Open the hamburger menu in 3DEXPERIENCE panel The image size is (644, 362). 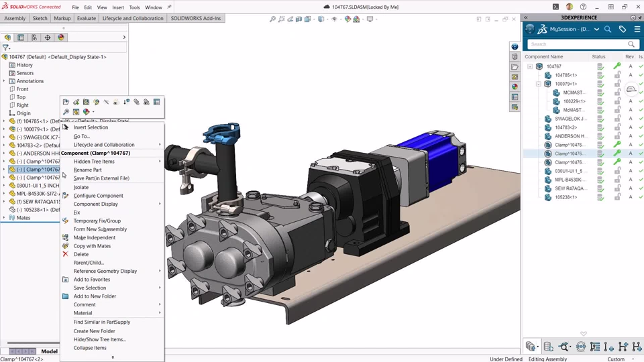(x=637, y=29)
